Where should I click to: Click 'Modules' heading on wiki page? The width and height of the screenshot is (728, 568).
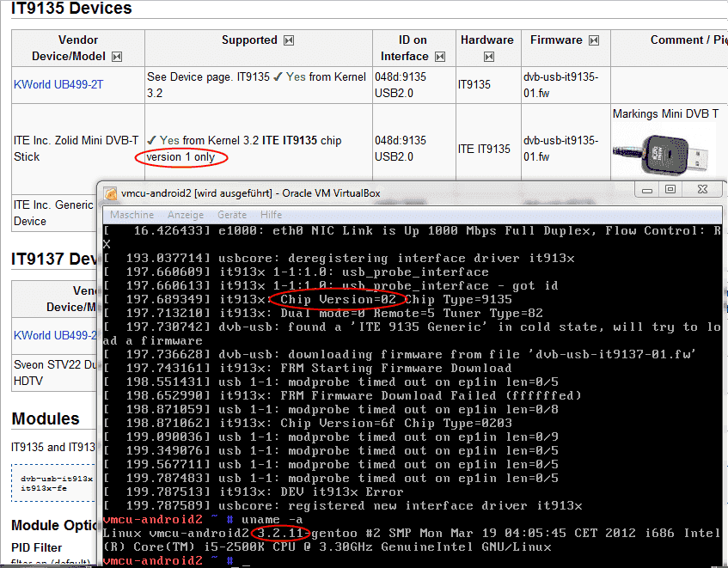point(46,419)
